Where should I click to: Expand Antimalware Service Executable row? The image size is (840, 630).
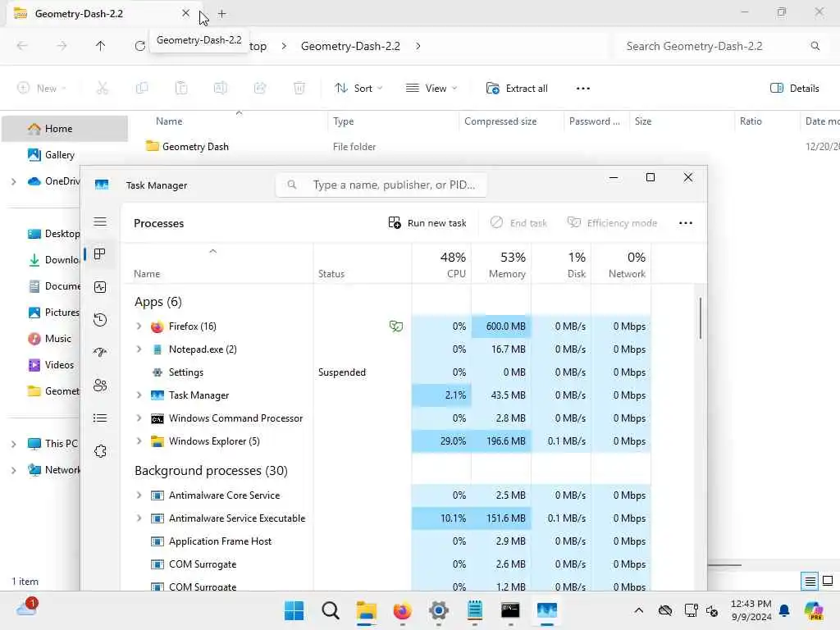[x=139, y=518]
